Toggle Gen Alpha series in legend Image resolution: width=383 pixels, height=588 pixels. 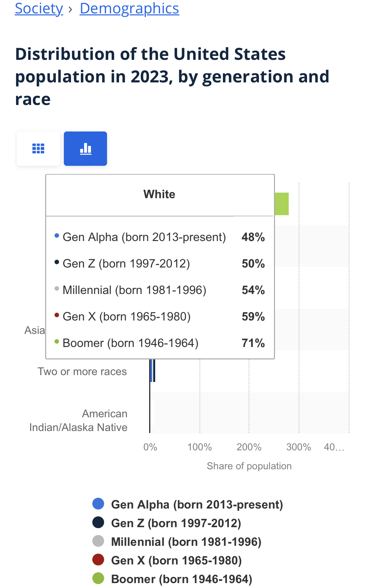(x=197, y=505)
